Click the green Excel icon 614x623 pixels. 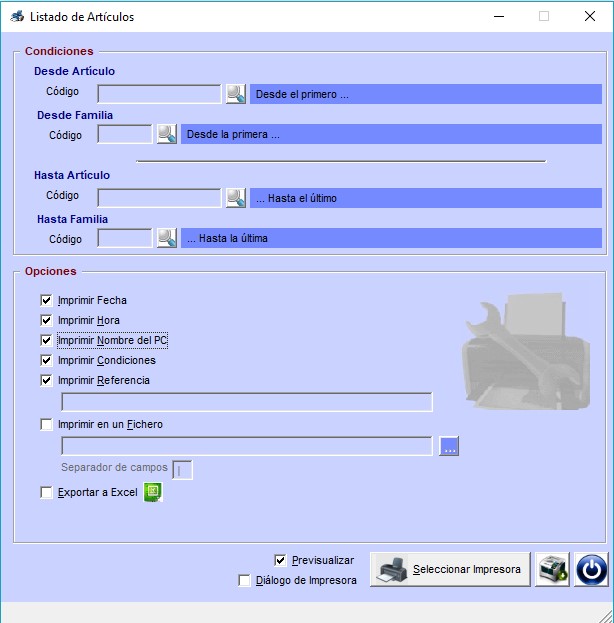(x=153, y=492)
